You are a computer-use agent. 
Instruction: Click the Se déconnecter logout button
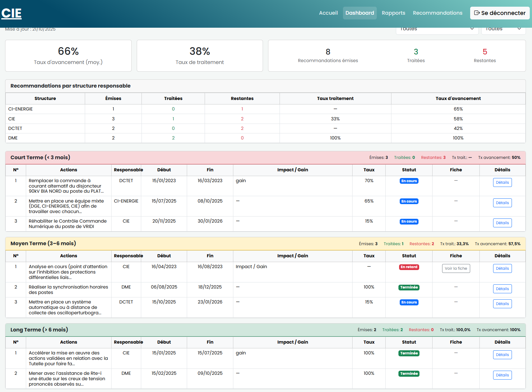(x=499, y=13)
